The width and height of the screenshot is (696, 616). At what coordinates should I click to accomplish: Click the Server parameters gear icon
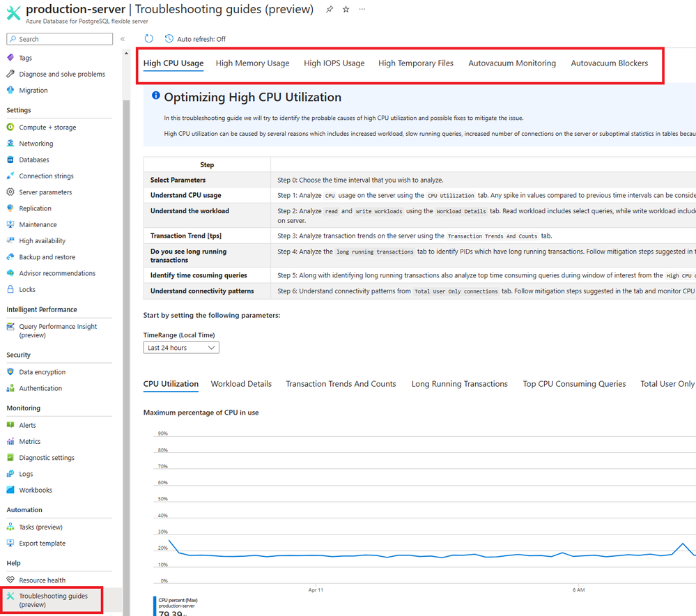[x=10, y=192]
